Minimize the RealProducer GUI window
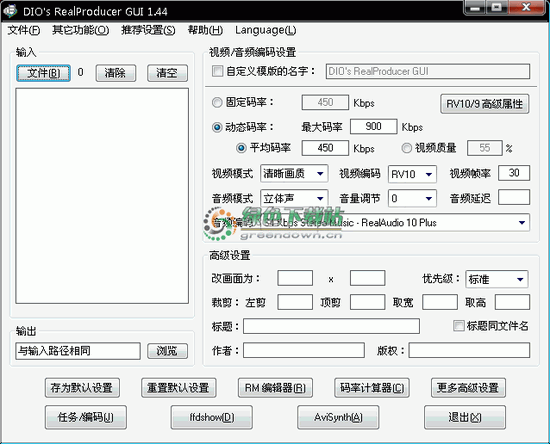This screenshot has width=550, height=444. [x=475, y=7]
